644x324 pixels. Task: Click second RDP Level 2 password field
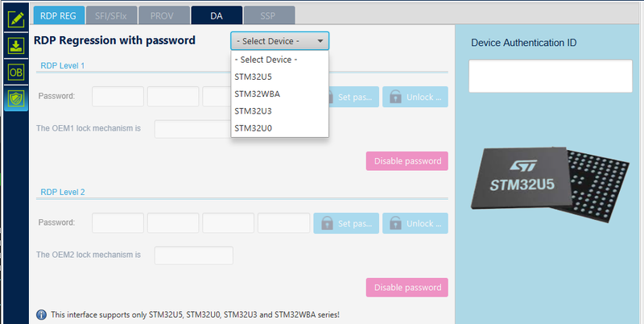[x=173, y=223]
